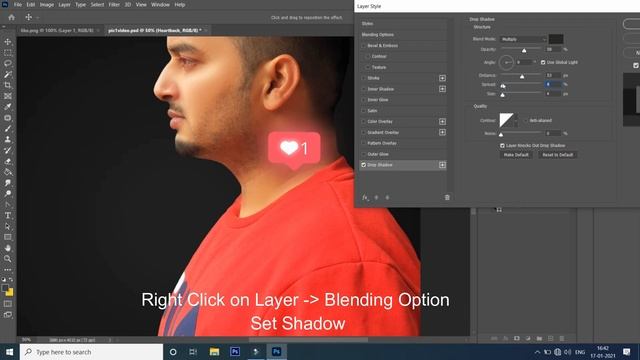
Task: Click the drop shadow color swatch
Action: click(556, 39)
